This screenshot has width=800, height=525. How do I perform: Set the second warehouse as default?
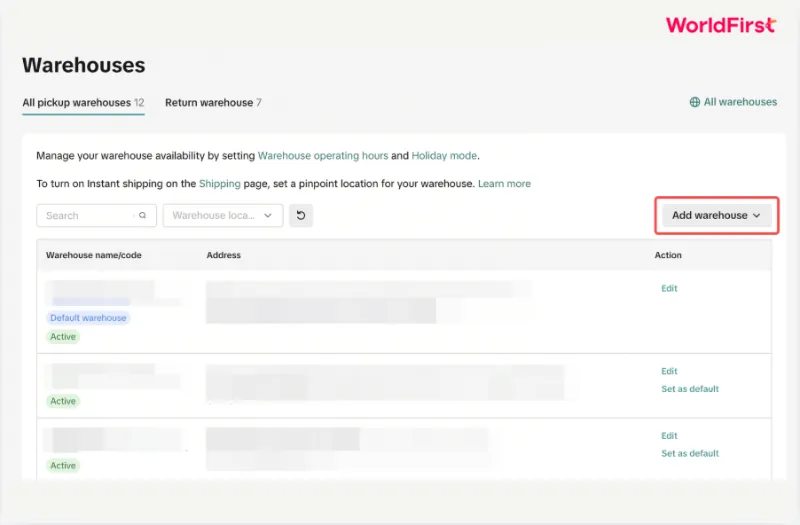(x=690, y=389)
